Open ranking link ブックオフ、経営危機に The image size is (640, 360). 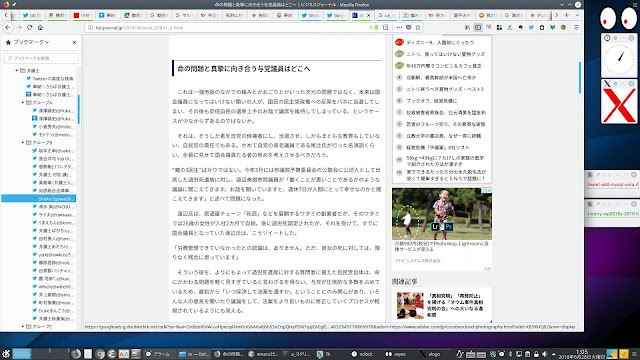[431, 101]
